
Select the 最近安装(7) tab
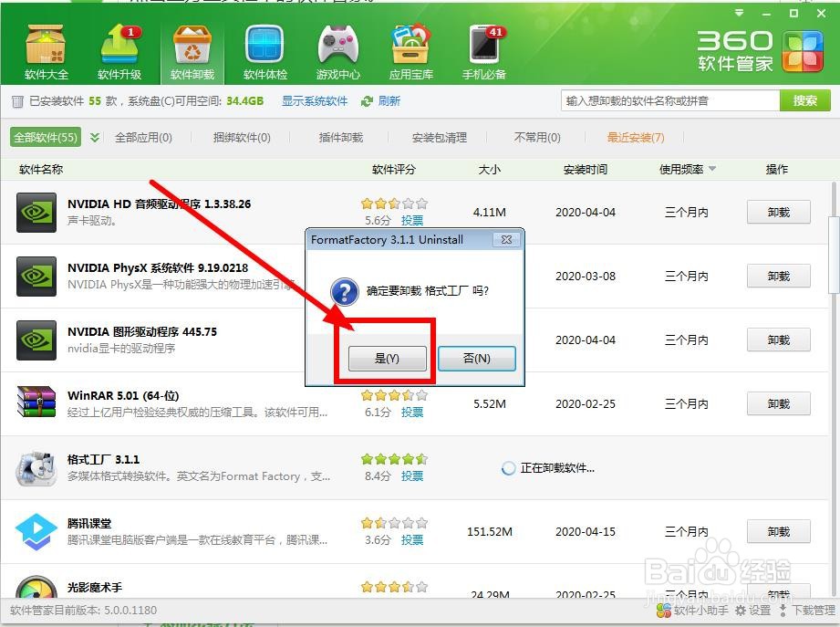pyautogui.click(x=636, y=138)
